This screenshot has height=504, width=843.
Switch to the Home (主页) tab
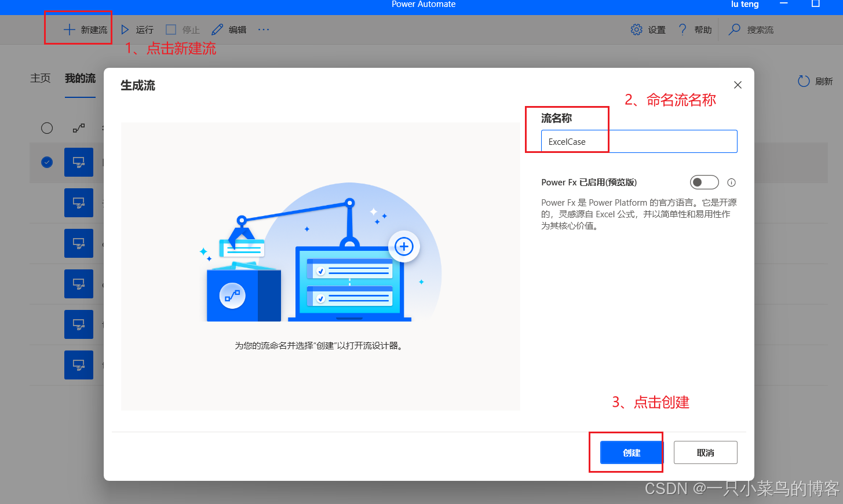[41, 78]
